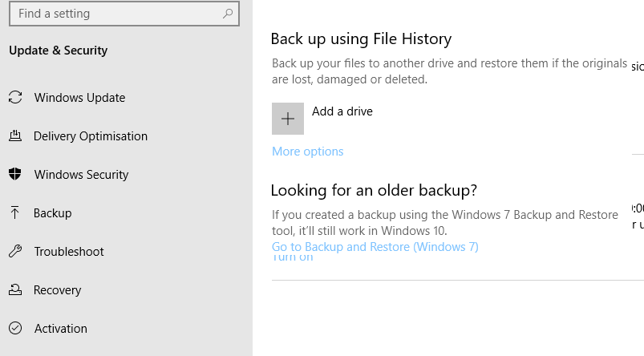Focus the Find a setting field
Image resolution: width=644 pixels, height=356 pixels.
point(124,14)
